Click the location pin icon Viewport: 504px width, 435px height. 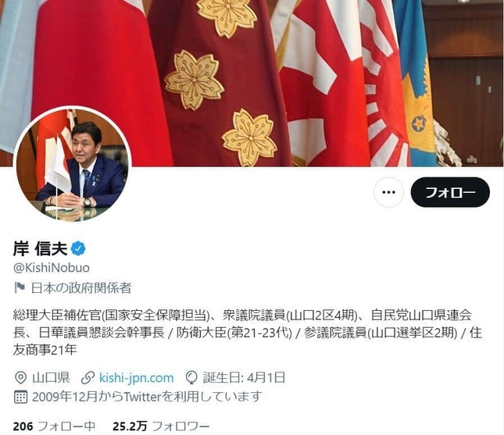[x=20, y=378]
